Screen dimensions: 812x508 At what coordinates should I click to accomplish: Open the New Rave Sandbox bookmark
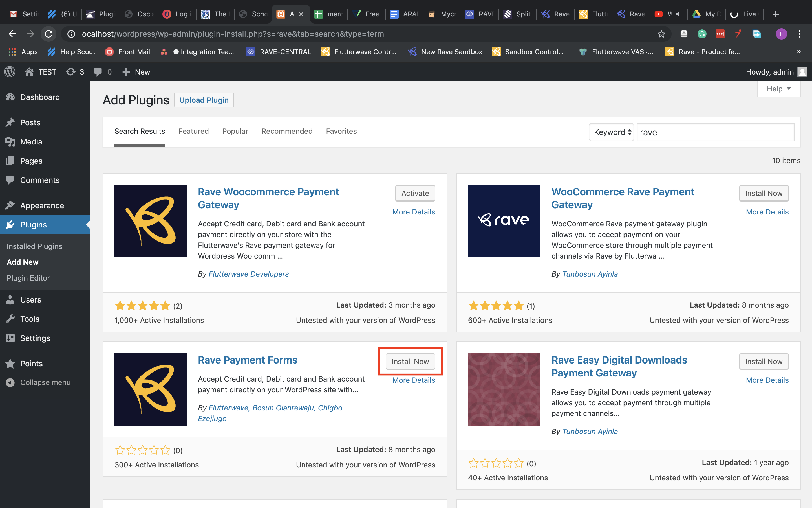click(x=445, y=52)
